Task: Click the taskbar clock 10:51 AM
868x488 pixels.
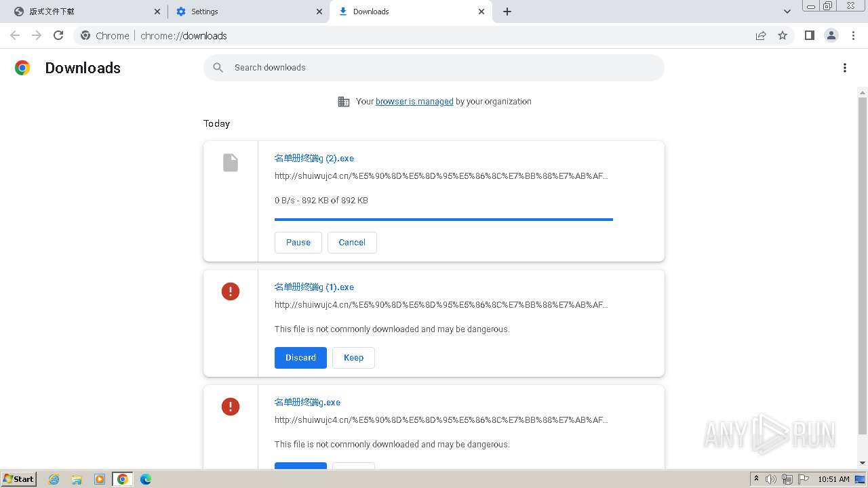Action: (x=833, y=479)
